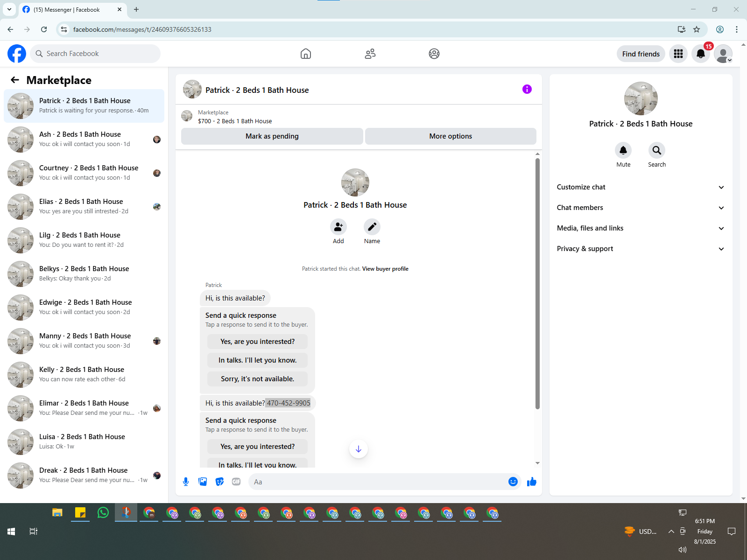Open the account profile picture menu
The image size is (747, 560).
[x=723, y=54]
